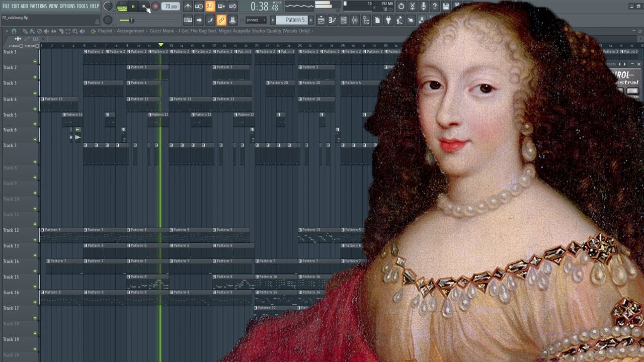The height and width of the screenshot is (362, 644).
Task: Open the browser/plugin picker icon
Action: coord(366,20)
